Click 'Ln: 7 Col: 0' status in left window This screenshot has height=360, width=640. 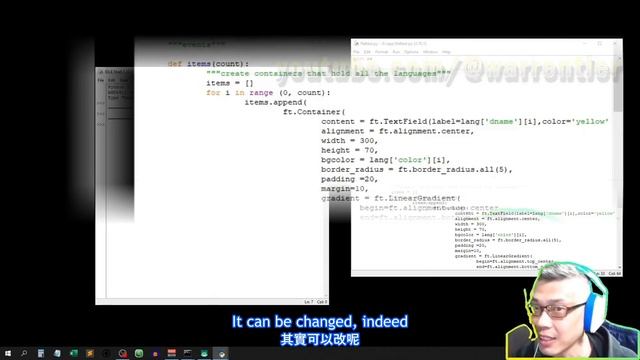tap(316, 302)
